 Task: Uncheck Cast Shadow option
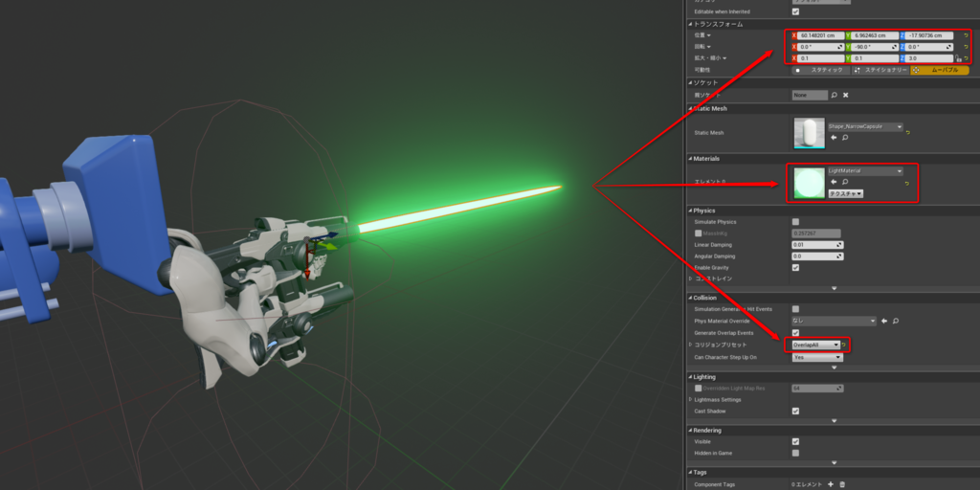[x=795, y=412]
